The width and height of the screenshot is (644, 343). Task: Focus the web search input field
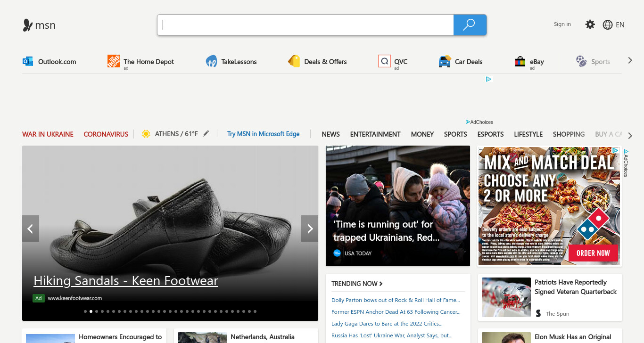point(305,25)
